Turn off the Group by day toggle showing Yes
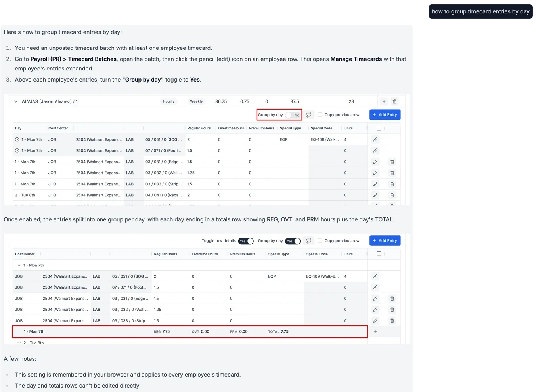 point(293,241)
